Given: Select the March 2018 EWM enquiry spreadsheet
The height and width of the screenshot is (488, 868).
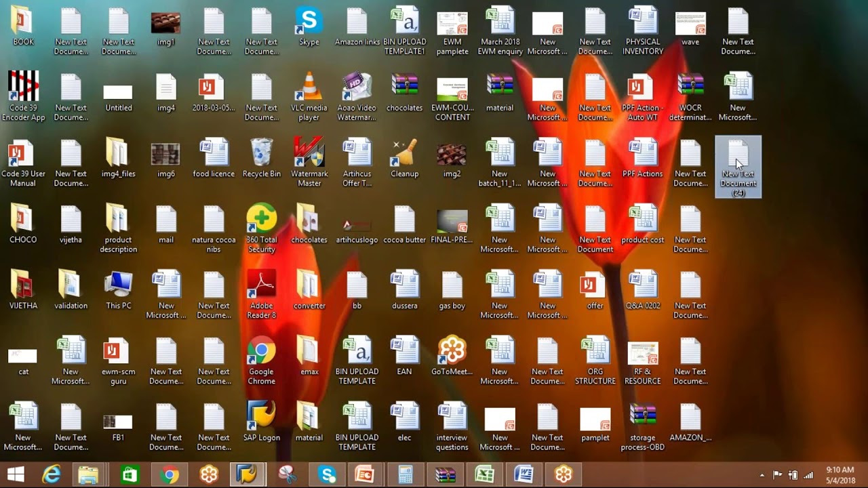Looking at the screenshot, I should coord(500,30).
